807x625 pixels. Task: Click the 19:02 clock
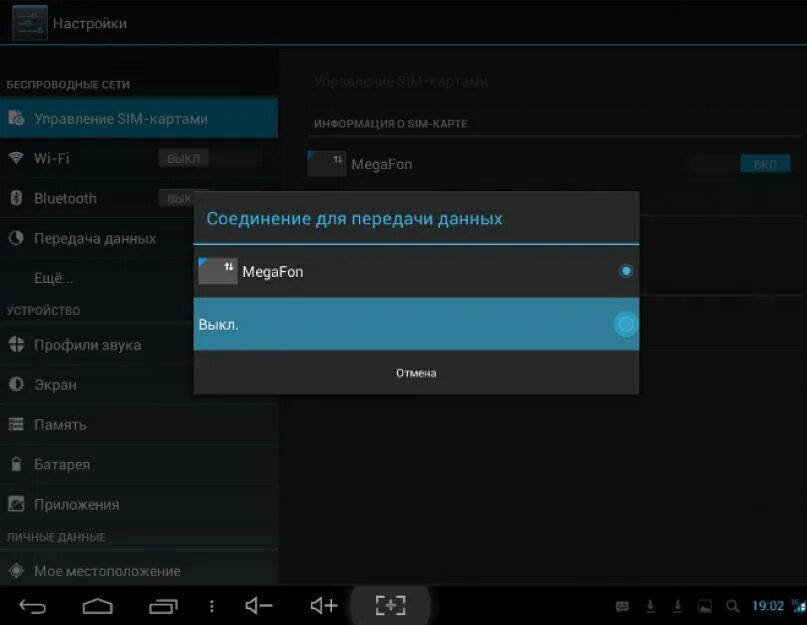[767, 606]
